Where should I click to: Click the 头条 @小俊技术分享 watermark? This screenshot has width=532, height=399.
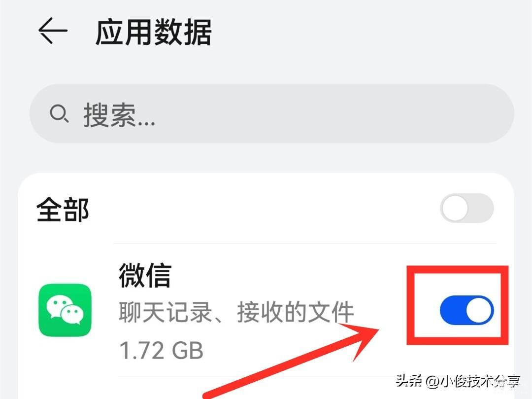(x=458, y=381)
